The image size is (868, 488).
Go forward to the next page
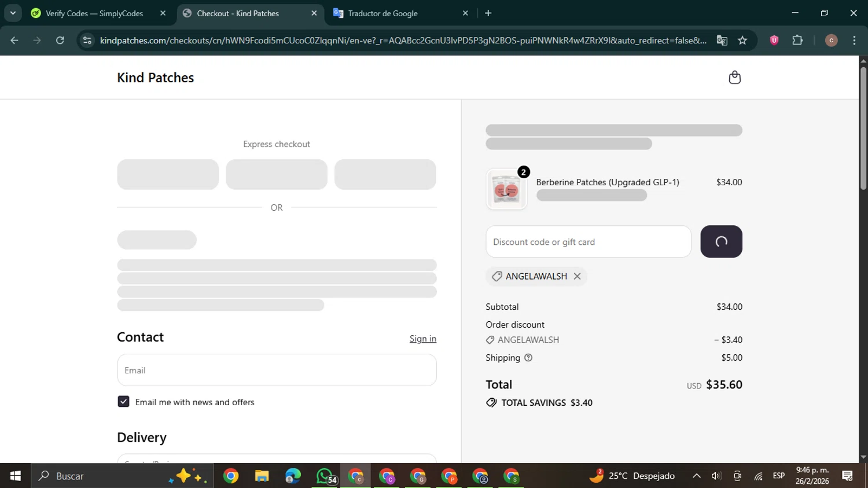[37, 41]
